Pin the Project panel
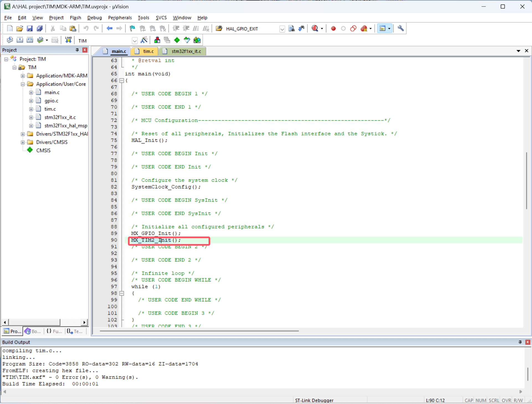The height and width of the screenshot is (404, 532). tap(77, 50)
